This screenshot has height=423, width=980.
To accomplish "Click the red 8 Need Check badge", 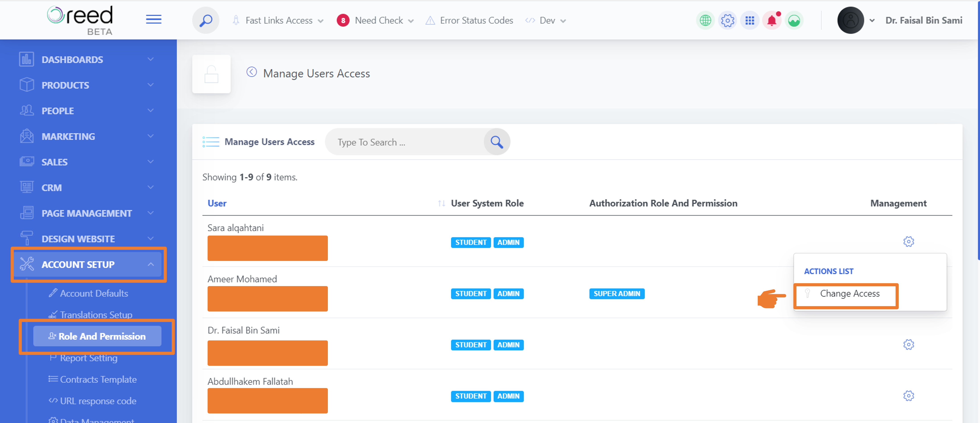I will 343,20.
